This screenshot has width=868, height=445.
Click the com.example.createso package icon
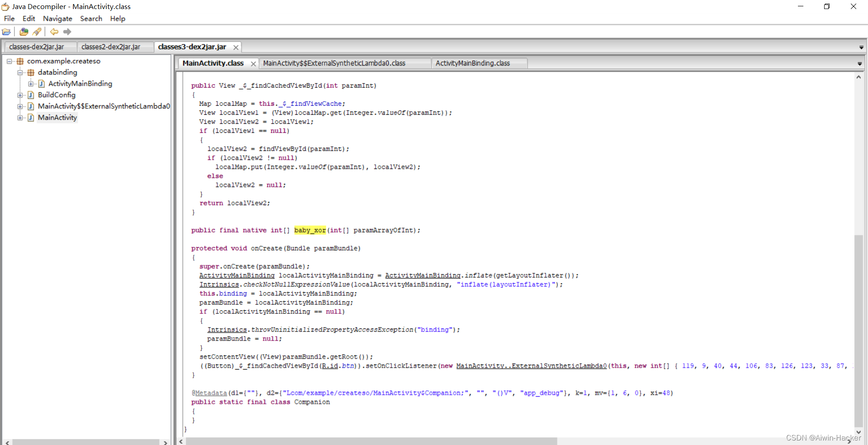click(20, 61)
